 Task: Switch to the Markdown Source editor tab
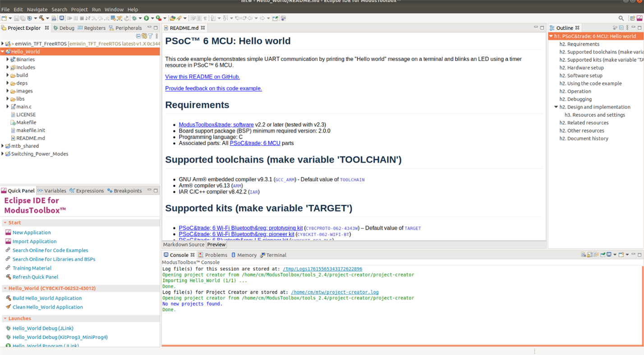pyautogui.click(x=184, y=244)
